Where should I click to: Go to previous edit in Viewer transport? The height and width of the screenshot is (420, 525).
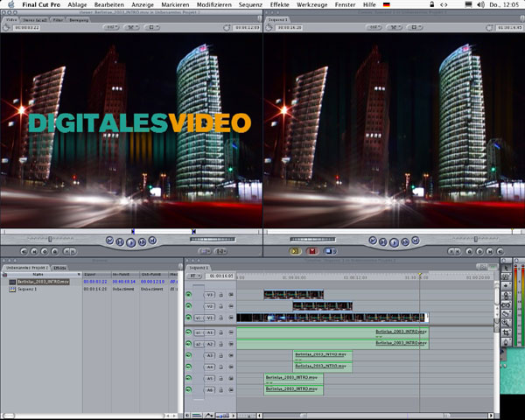coord(109,240)
